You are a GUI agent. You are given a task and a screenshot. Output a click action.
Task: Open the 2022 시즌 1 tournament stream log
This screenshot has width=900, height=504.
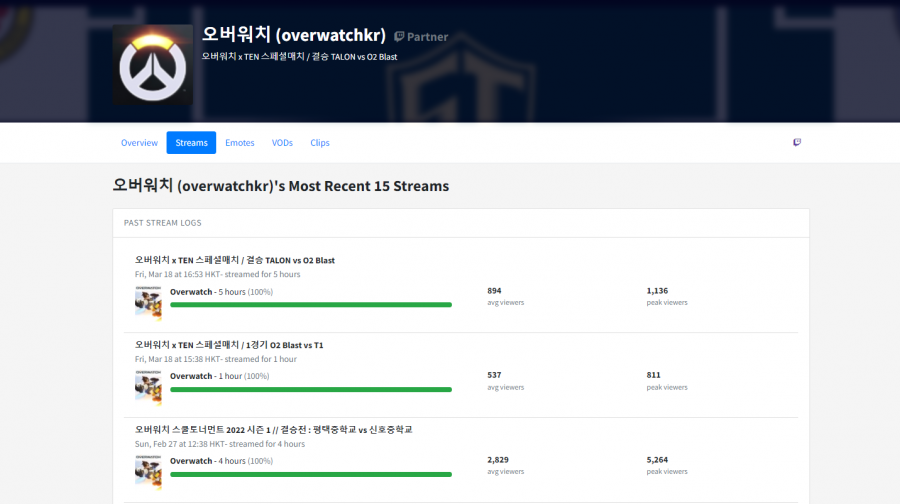point(273,429)
